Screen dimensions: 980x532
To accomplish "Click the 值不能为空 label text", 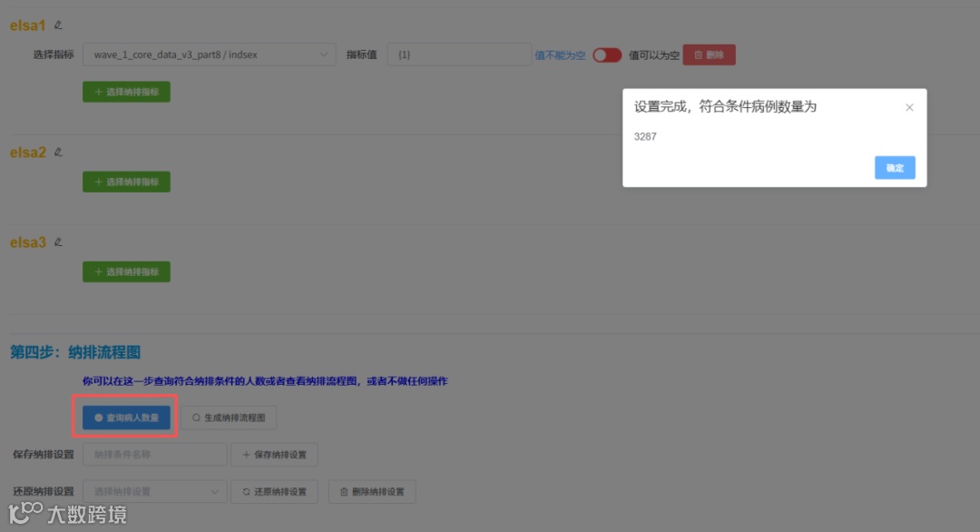I will pos(560,55).
